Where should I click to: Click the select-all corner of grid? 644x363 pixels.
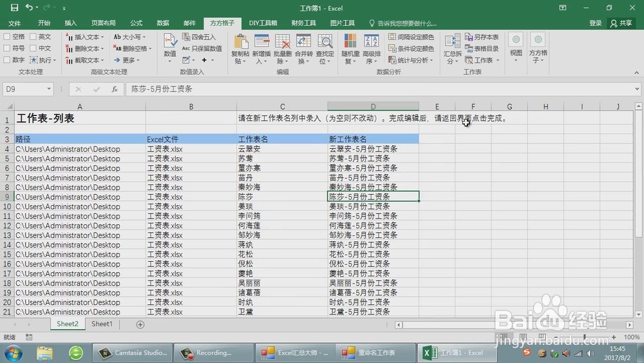coord(8,106)
